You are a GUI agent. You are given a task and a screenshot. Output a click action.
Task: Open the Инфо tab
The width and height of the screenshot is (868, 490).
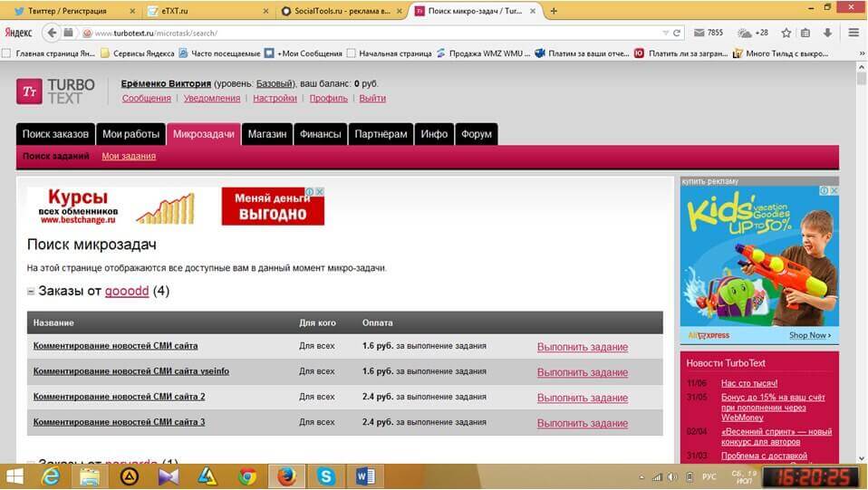coord(434,134)
